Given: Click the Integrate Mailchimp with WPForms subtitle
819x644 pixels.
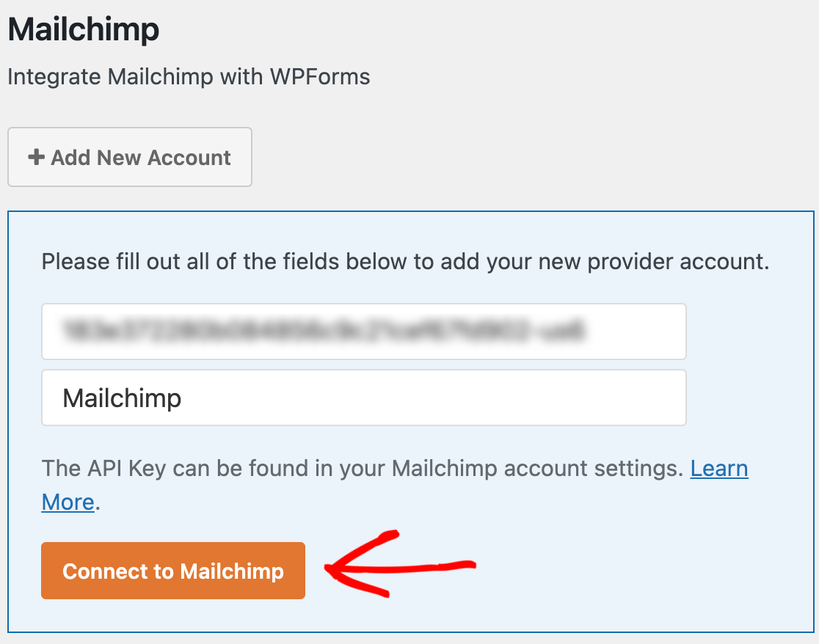Looking at the screenshot, I should pyautogui.click(x=189, y=76).
